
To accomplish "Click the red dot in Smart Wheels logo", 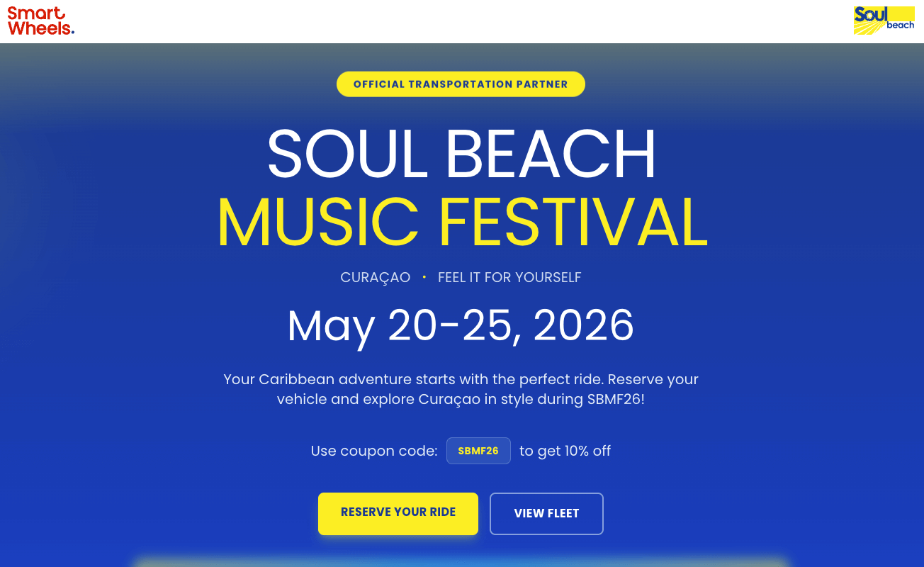I will (73, 32).
